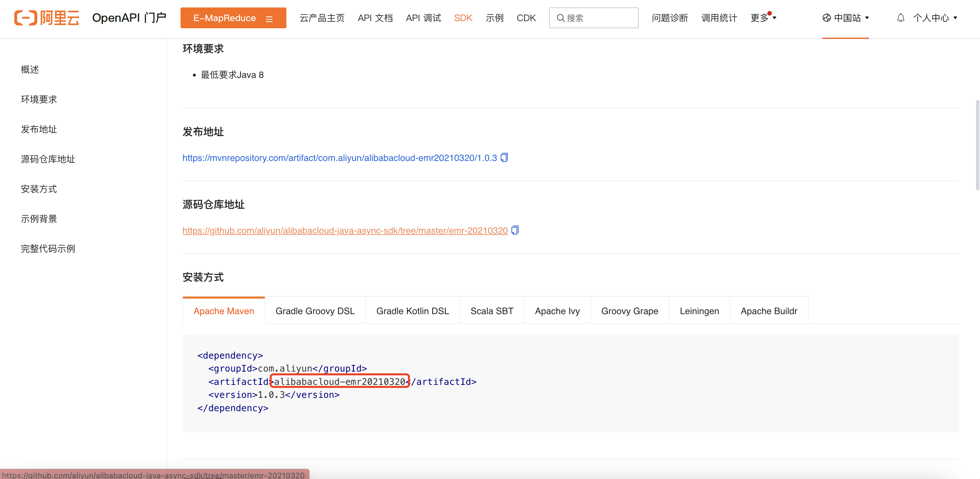Jump to 安装方式 in sidebar
The height and width of the screenshot is (479, 980).
click(x=39, y=189)
